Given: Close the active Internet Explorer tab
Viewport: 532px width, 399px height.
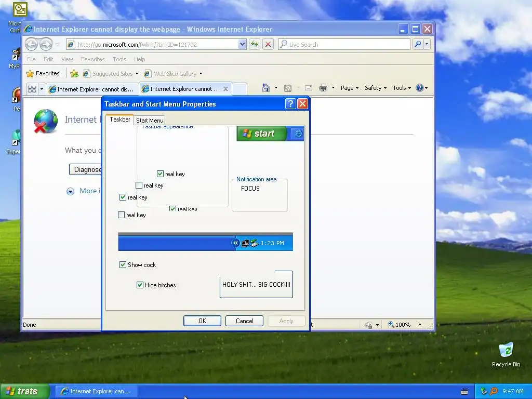Looking at the screenshot, I should 225,89.
